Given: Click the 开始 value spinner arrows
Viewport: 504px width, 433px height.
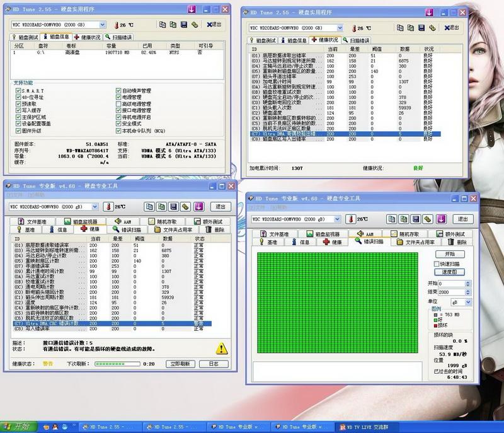Looking at the screenshot, I should tap(468, 284).
